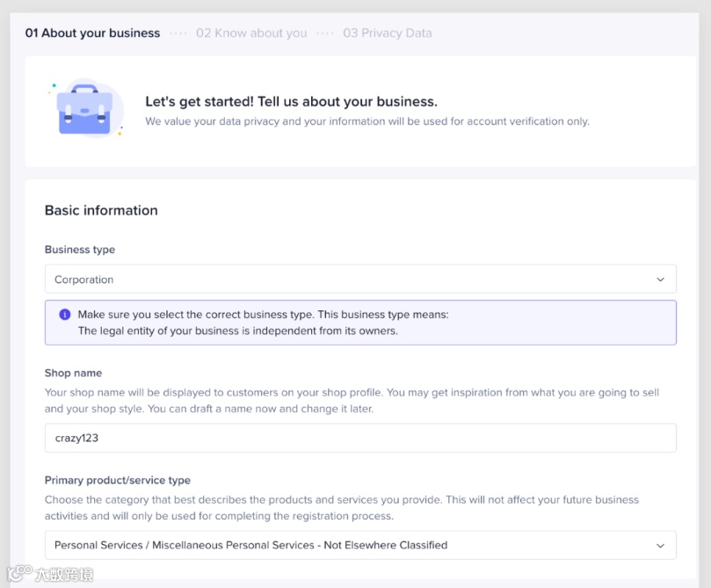Image resolution: width=711 pixels, height=588 pixels.
Task: Click the Shop name field label
Action: pyautogui.click(x=74, y=373)
